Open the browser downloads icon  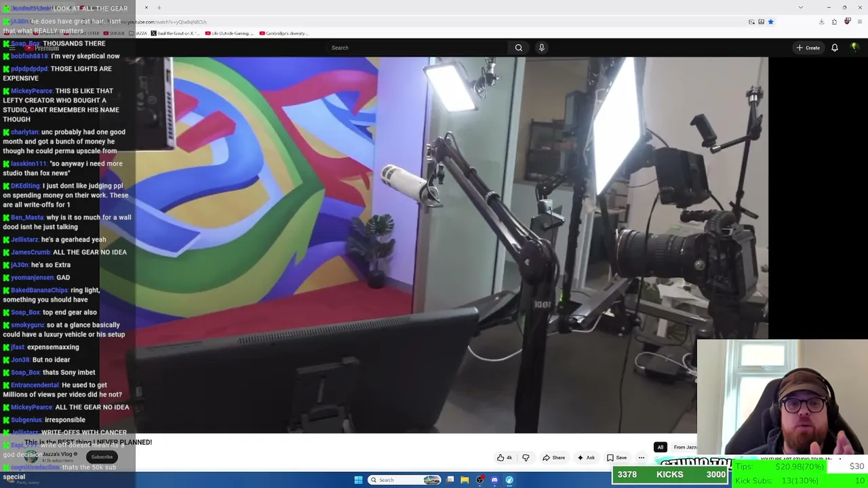(821, 22)
